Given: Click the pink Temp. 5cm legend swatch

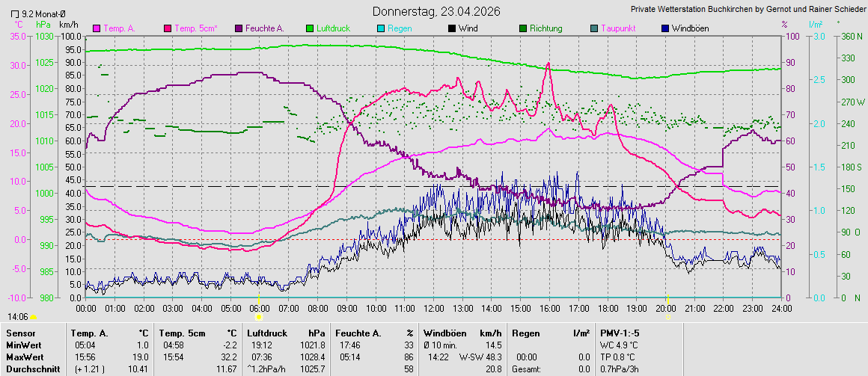Looking at the screenshot, I should coord(168,28).
